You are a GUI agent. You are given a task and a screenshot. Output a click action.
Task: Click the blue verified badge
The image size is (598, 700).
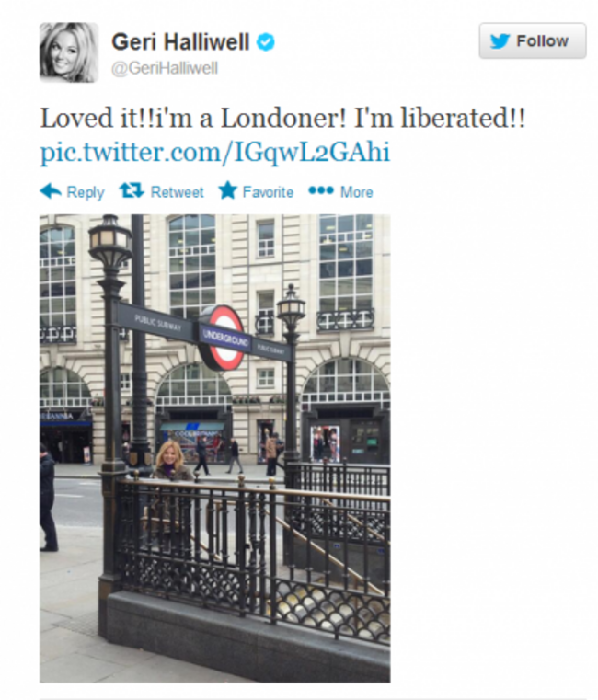[265, 42]
